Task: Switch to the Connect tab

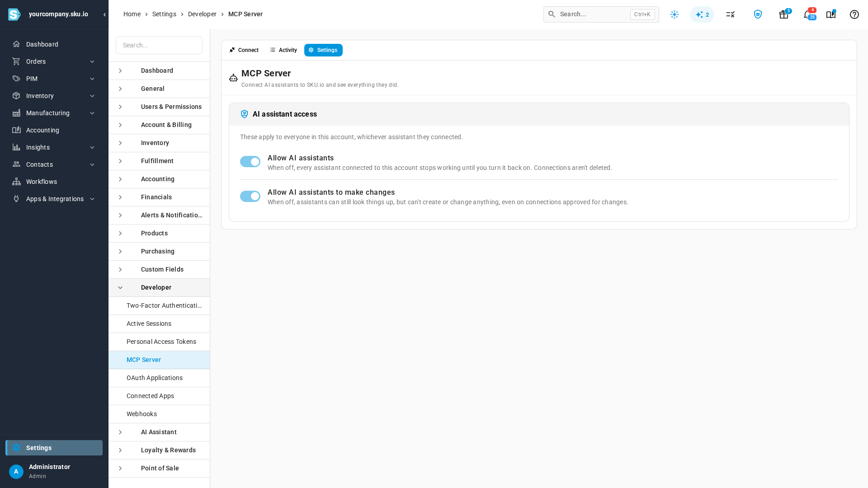Action: click(x=244, y=50)
